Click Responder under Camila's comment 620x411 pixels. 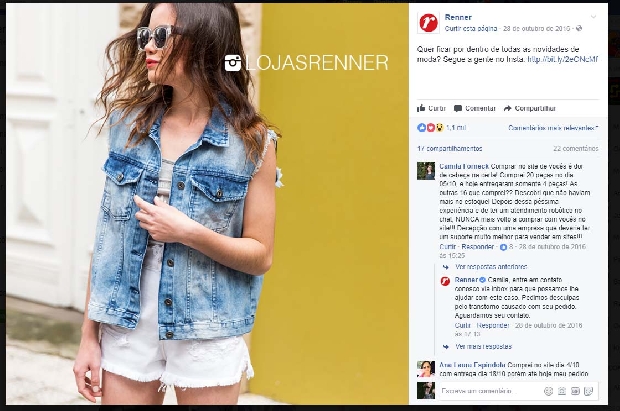[478, 247]
